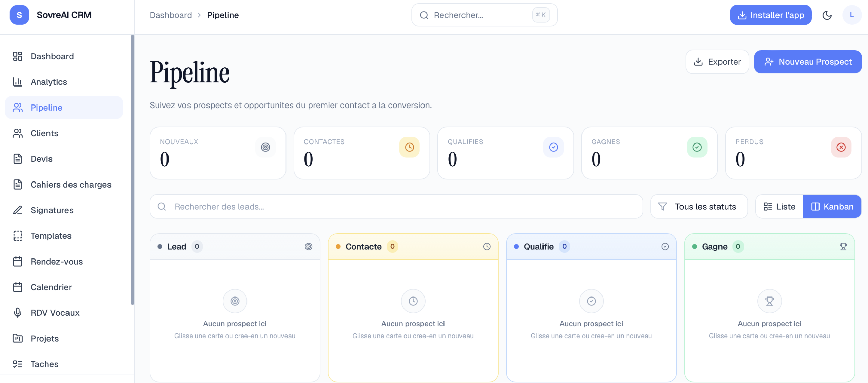Click the Perdus stat card label
The image size is (868, 383).
click(x=749, y=142)
